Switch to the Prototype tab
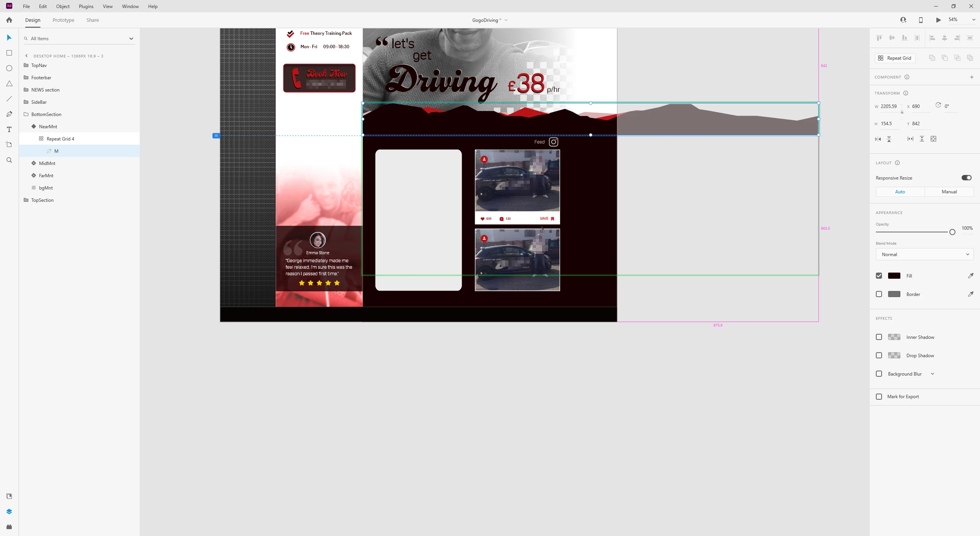The width and height of the screenshot is (980, 536). 64,20
